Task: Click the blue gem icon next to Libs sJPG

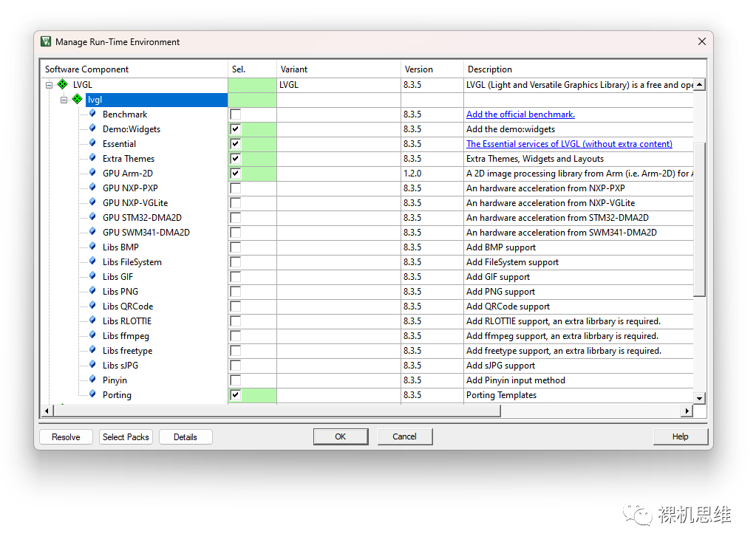Action: tap(92, 365)
